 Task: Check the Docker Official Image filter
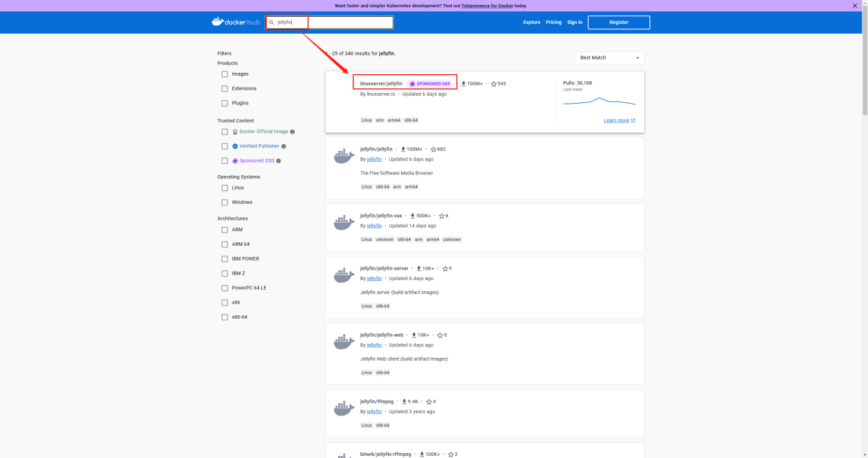(225, 132)
